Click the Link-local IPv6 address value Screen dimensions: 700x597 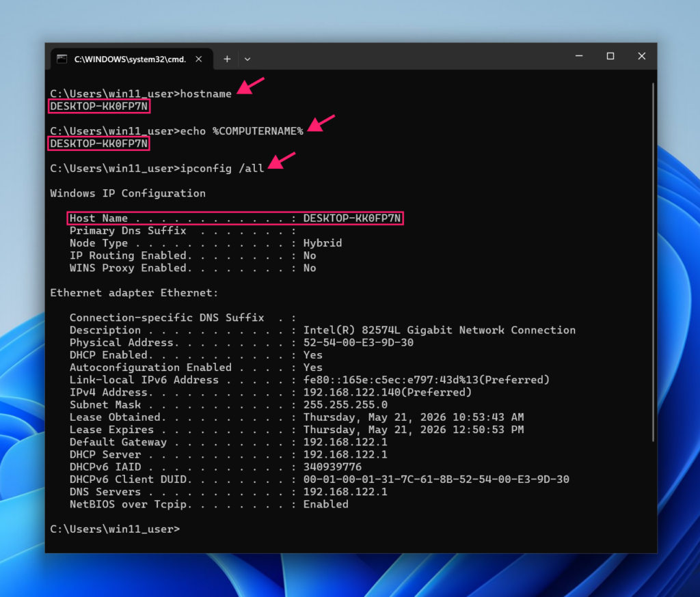[x=427, y=380]
